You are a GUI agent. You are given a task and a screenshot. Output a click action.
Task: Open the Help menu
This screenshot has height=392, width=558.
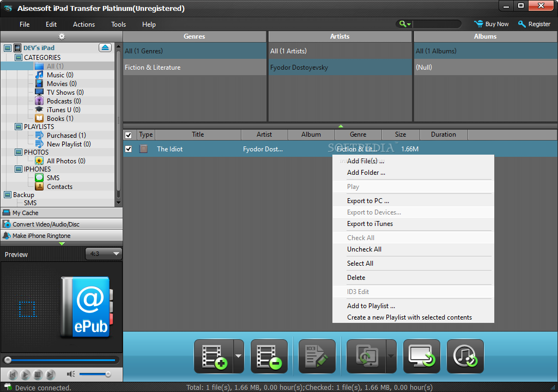tap(149, 24)
